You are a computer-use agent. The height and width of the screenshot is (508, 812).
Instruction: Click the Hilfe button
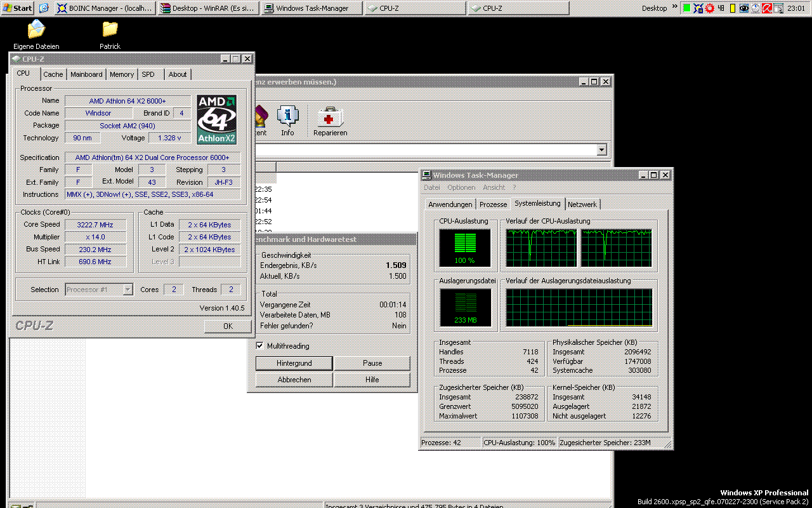tap(372, 380)
